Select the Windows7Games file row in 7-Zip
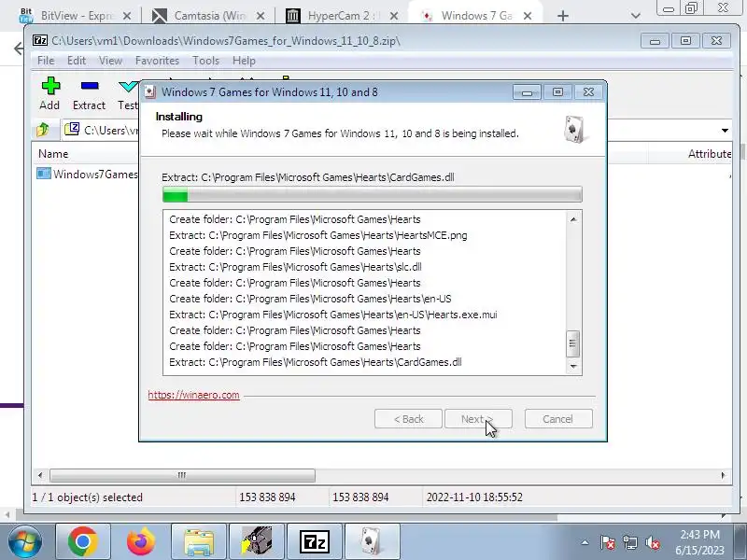747x560 pixels. click(88, 174)
